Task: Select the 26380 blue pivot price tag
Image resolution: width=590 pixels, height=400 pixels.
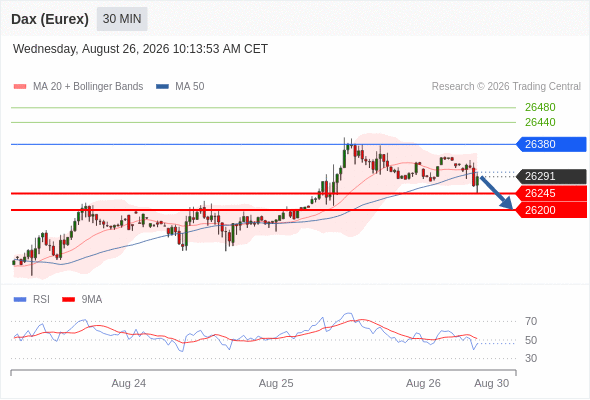Action: (x=551, y=144)
